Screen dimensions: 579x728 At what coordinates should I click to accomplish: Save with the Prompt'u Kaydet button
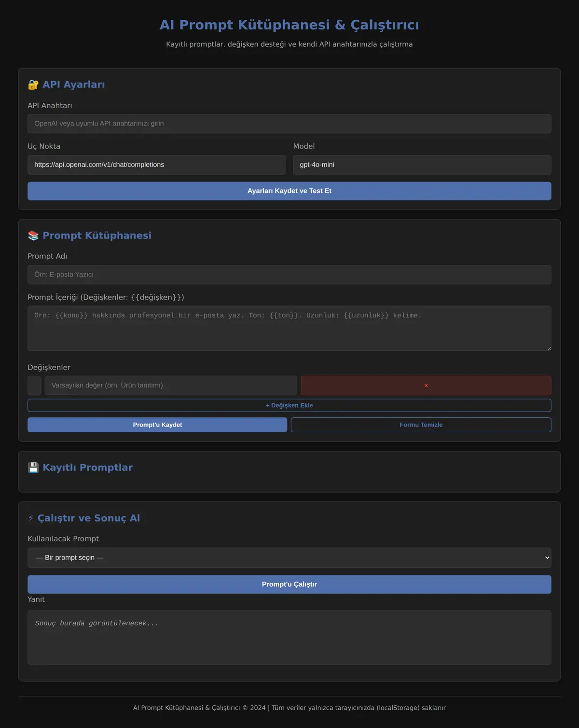click(x=157, y=425)
